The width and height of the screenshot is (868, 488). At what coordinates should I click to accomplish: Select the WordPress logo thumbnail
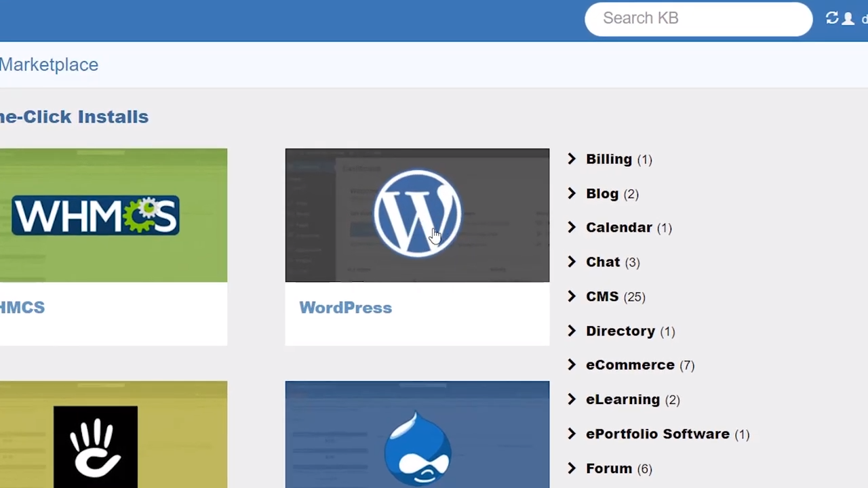[417, 215]
